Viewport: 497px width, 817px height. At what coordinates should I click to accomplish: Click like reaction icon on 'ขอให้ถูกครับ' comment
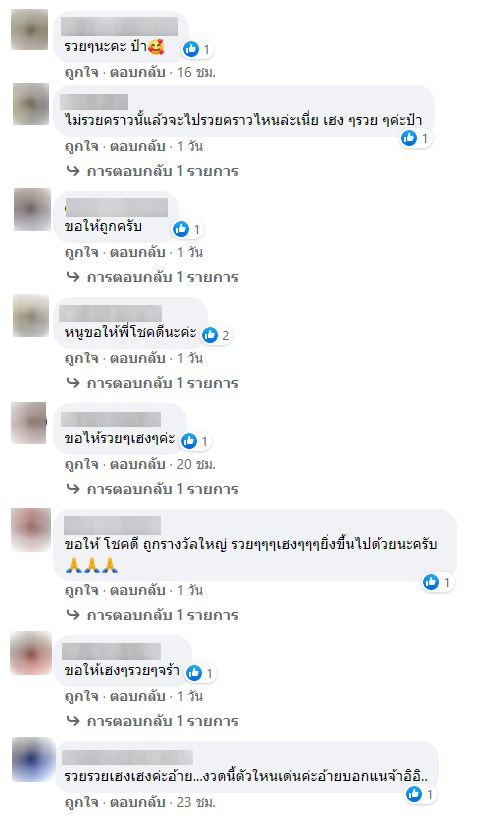(x=181, y=229)
